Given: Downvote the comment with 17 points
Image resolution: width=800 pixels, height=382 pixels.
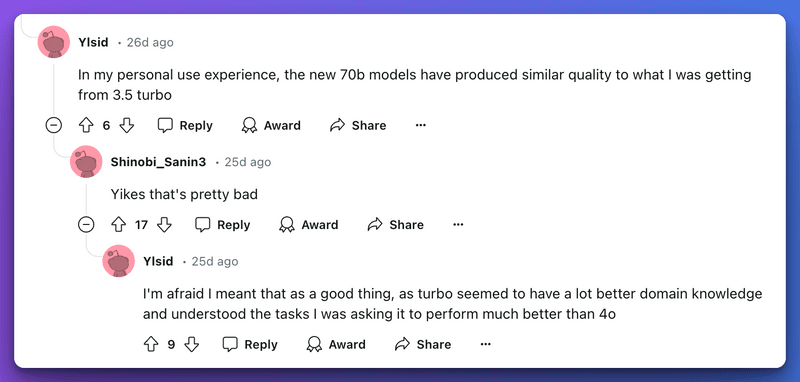Looking at the screenshot, I should (164, 224).
